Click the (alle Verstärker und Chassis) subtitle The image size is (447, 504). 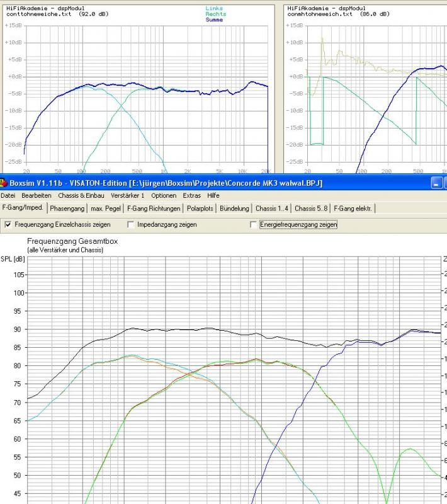coord(65,250)
